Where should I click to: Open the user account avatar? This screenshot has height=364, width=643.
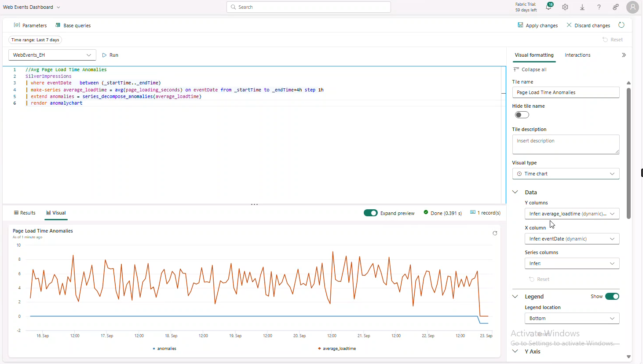tap(632, 7)
